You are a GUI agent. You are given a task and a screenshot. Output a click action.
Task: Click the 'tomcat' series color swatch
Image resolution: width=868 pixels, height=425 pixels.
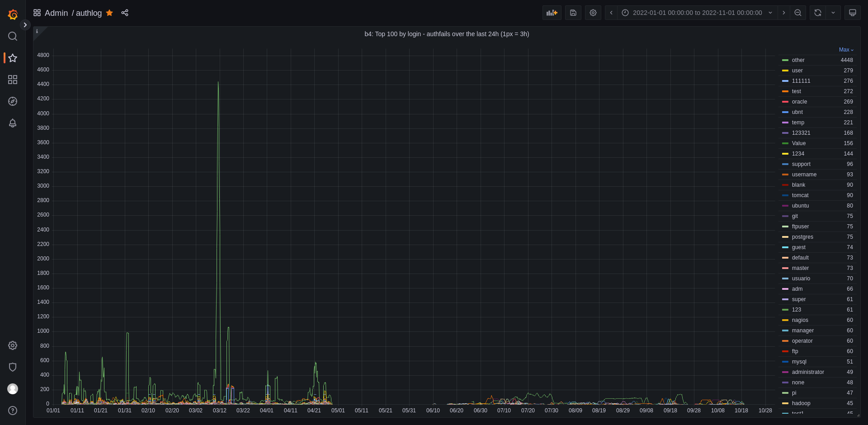pos(785,195)
